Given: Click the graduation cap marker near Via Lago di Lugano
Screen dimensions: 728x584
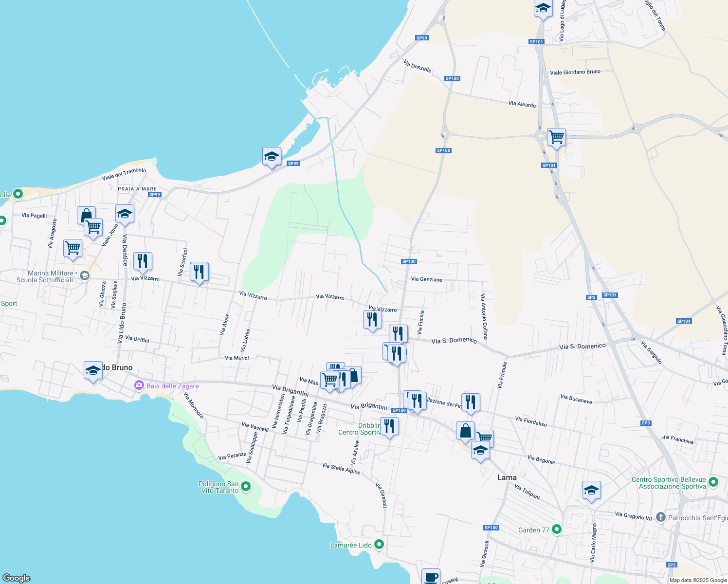Looking at the screenshot, I should [x=543, y=8].
